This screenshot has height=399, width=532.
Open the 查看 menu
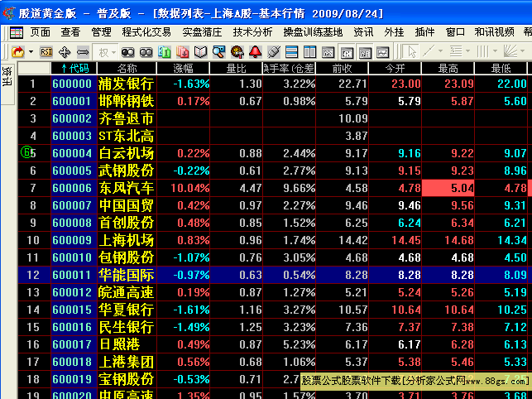coord(70,32)
